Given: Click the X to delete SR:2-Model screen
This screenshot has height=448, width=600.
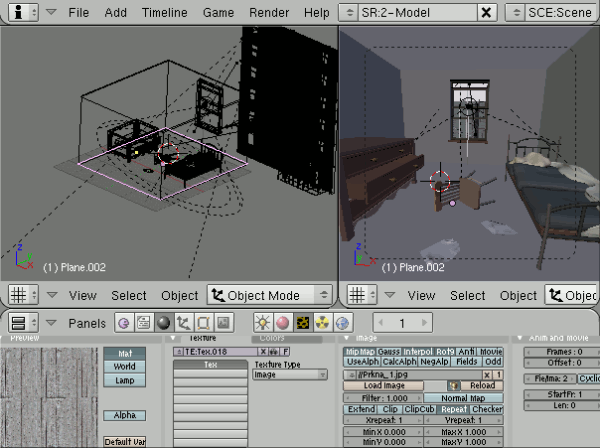Looking at the screenshot, I should click(486, 13).
